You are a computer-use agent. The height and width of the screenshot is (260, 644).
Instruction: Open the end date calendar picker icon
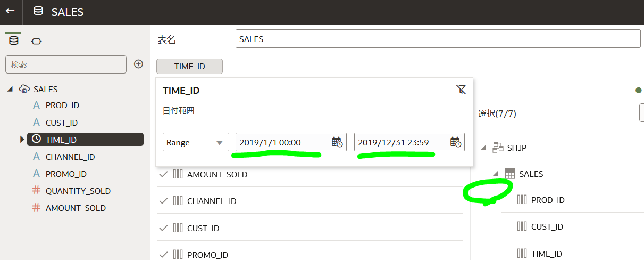455,142
